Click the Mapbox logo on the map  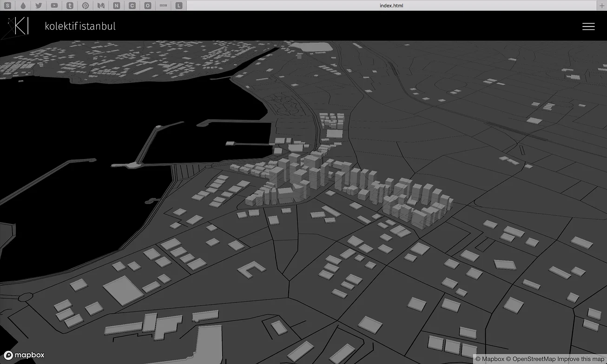(x=24, y=355)
